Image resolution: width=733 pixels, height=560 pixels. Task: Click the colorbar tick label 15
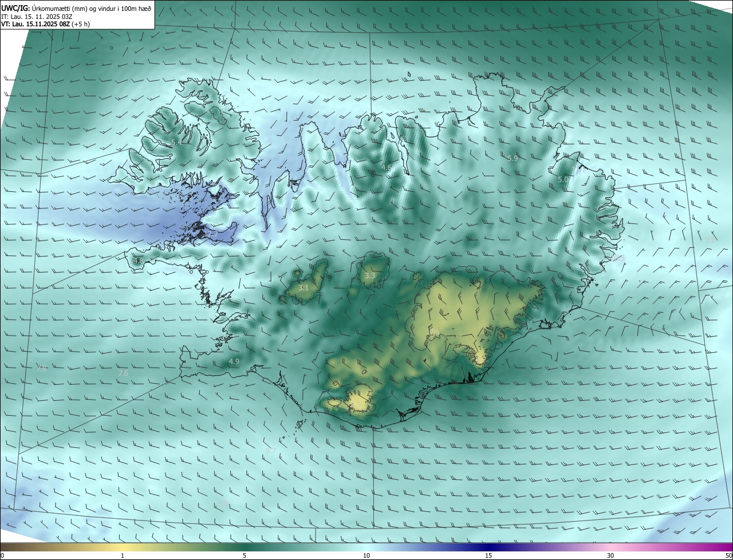[488, 555]
